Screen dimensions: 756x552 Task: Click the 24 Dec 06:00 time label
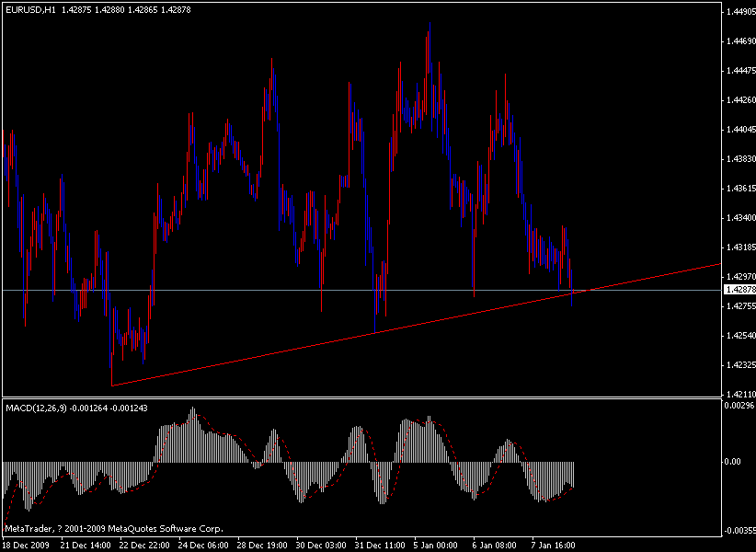pyautogui.click(x=204, y=546)
